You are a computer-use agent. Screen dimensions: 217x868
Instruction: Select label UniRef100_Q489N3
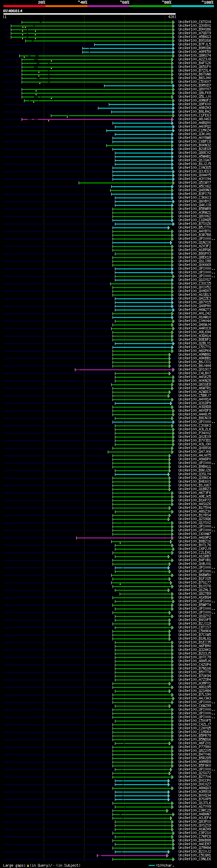(195, 190)
